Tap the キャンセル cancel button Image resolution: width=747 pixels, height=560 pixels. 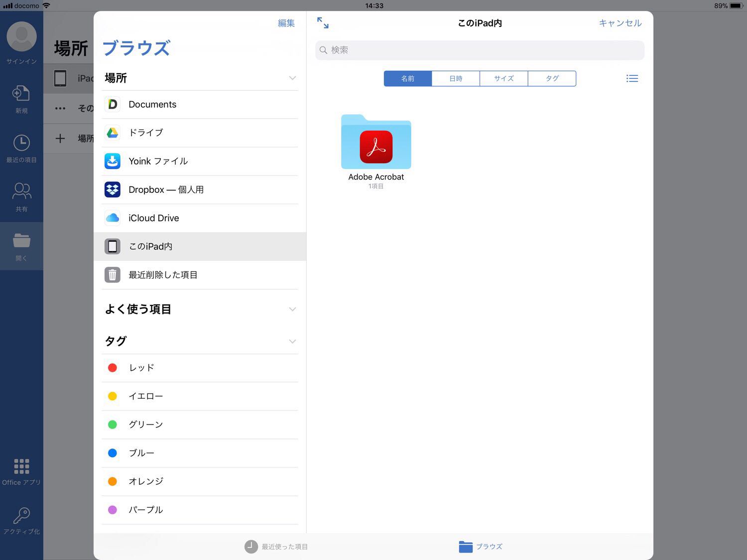[620, 23]
